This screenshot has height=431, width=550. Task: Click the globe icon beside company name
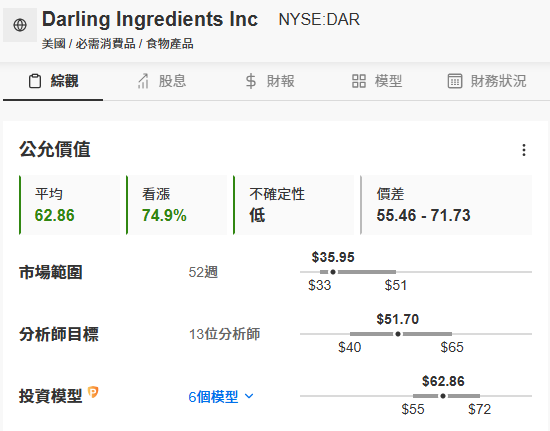coord(20,25)
